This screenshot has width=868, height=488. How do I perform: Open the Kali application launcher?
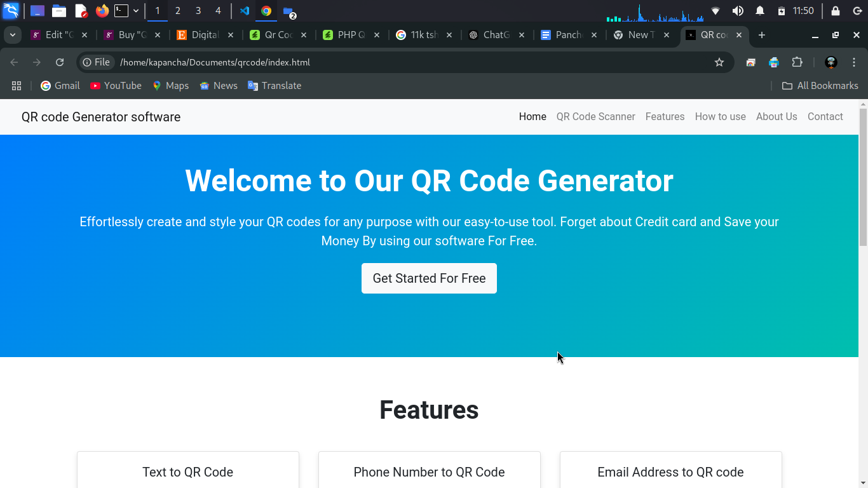coord(10,11)
